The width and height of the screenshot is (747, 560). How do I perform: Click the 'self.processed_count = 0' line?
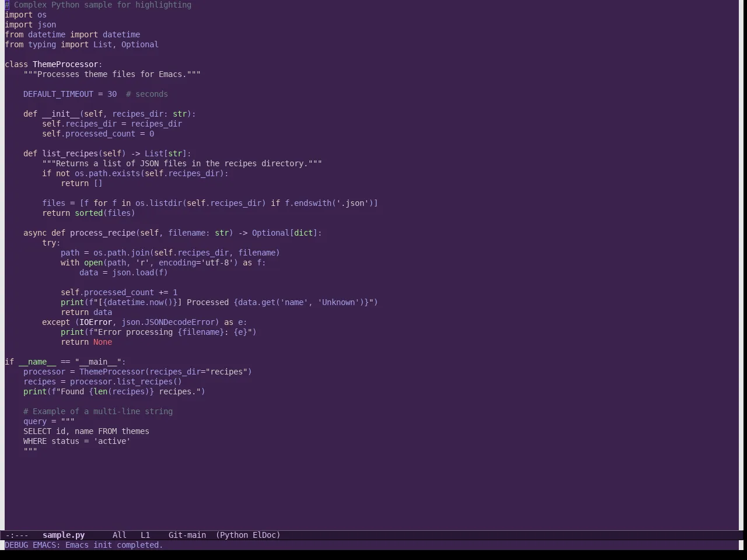tap(98, 134)
